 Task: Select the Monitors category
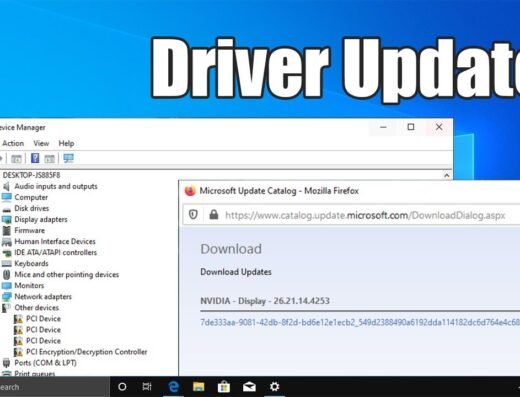[x=29, y=285]
